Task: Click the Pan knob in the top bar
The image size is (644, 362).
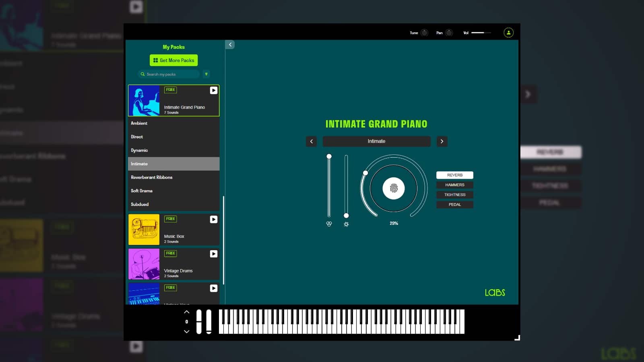Action: coord(449,33)
